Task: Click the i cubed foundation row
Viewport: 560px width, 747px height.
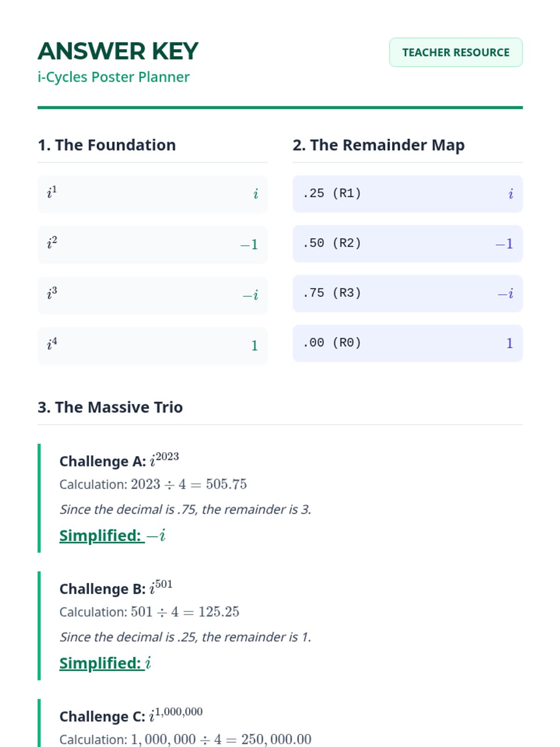Action: pyautogui.click(x=152, y=295)
